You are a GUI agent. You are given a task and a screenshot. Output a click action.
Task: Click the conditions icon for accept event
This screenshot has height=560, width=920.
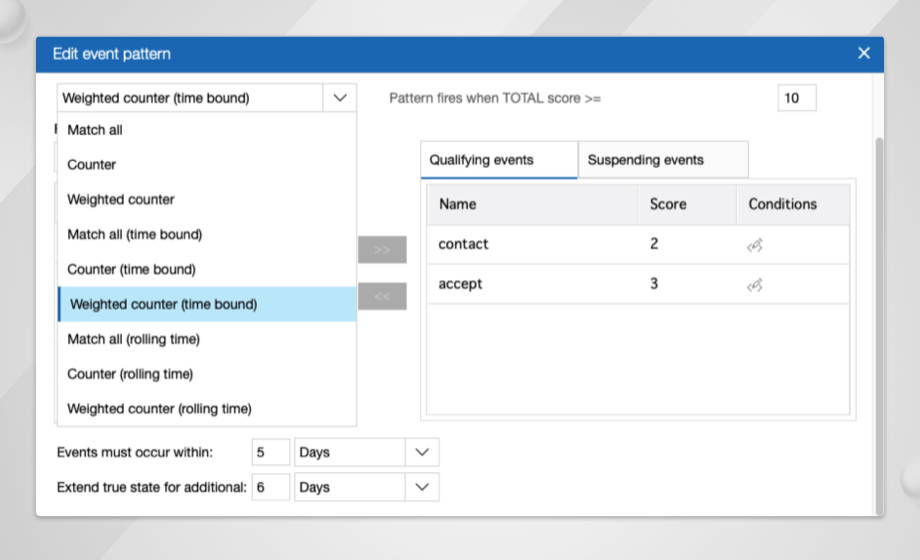(755, 285)
